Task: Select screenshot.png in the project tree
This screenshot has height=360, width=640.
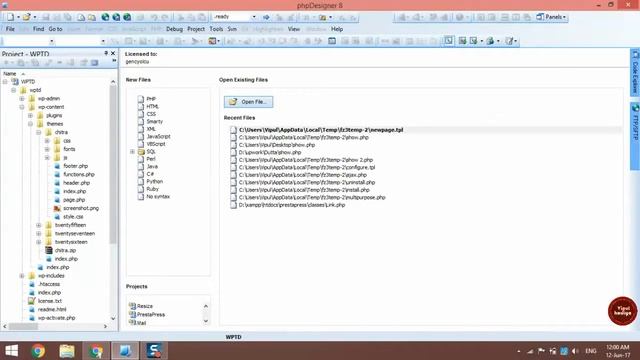Action: click(81, 208)
